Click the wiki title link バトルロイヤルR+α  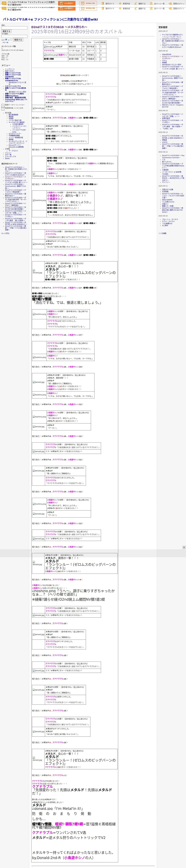(50, 20)
